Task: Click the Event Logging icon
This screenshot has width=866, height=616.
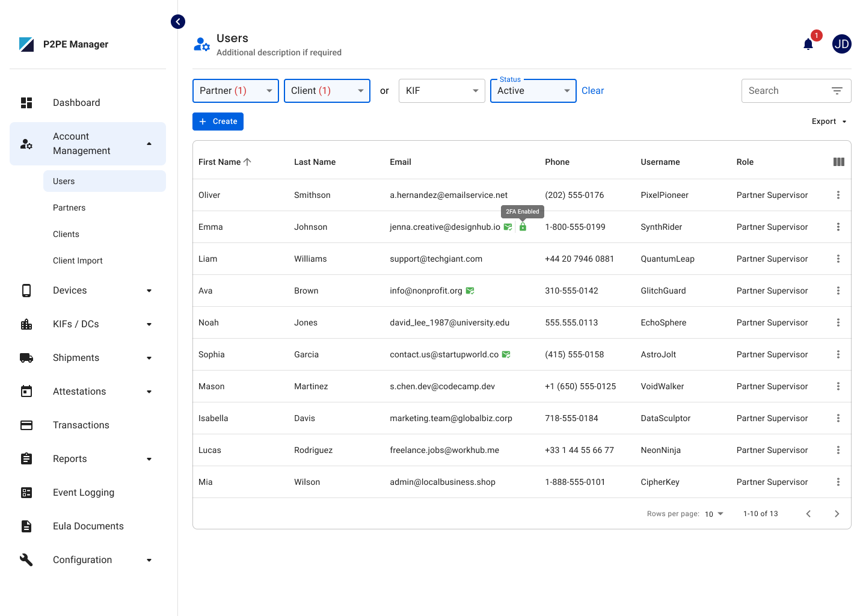Action: [26, 493]
